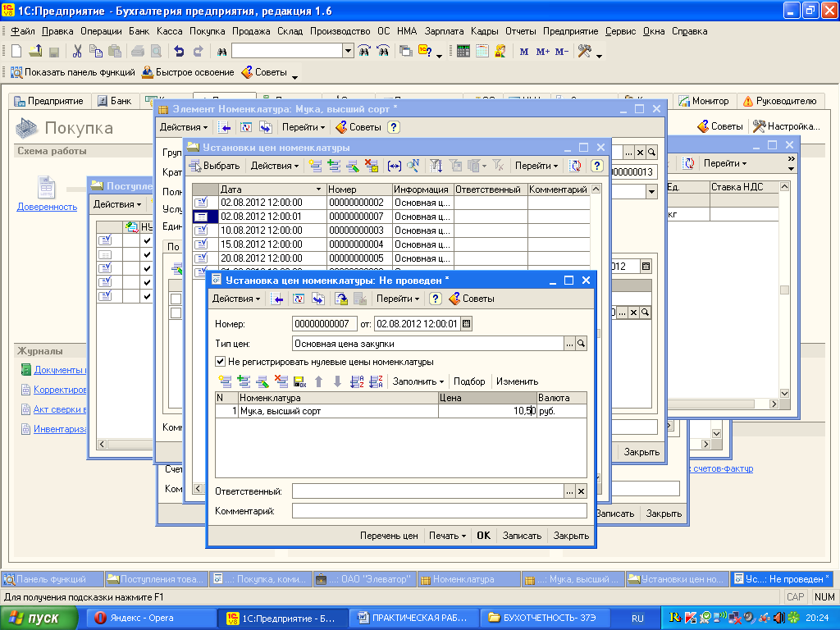
Task: Click the Подбор button
Action: [469, 381]
